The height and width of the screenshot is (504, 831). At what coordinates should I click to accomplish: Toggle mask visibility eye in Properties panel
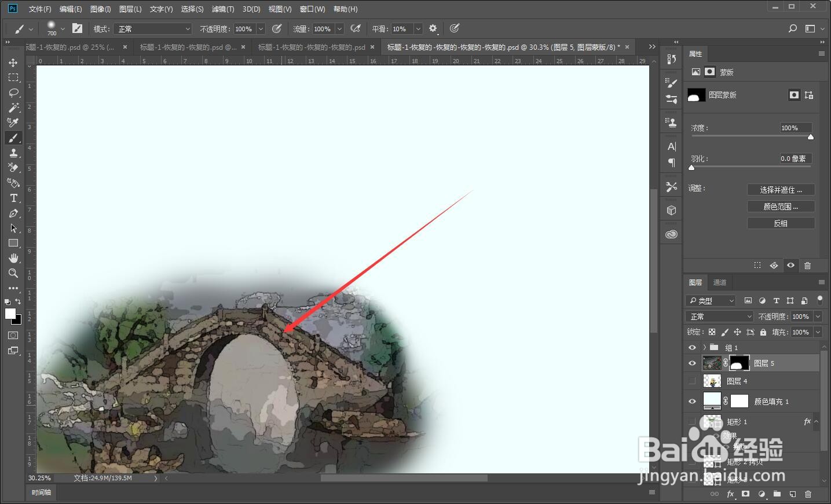click(x=790, y=265)
